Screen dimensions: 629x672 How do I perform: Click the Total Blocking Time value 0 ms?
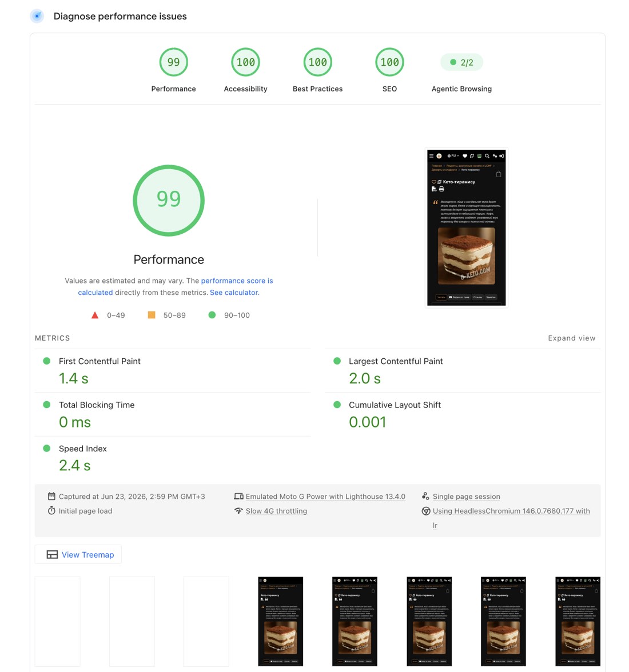click(74, 422)
